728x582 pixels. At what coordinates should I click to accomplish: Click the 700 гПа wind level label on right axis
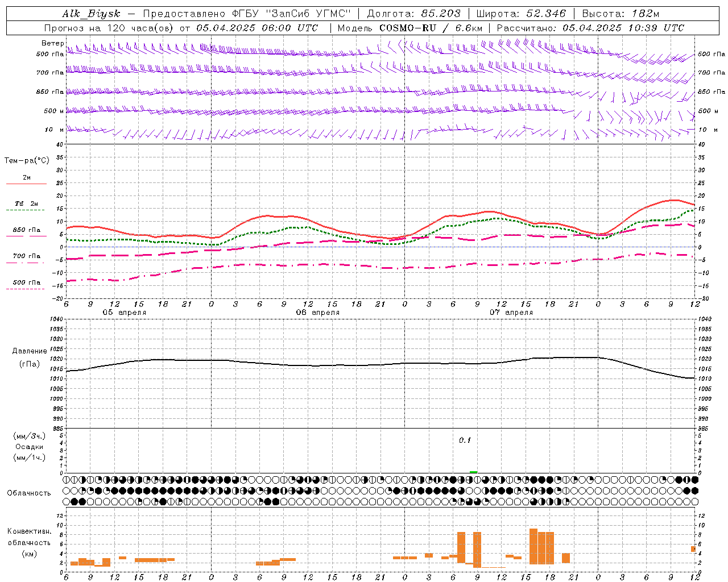click(712, 73)
